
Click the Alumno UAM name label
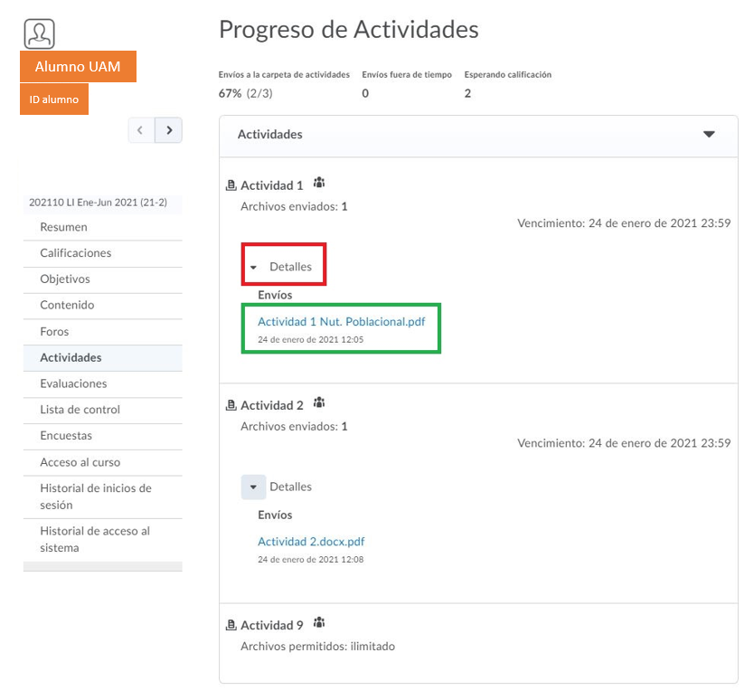78,67
